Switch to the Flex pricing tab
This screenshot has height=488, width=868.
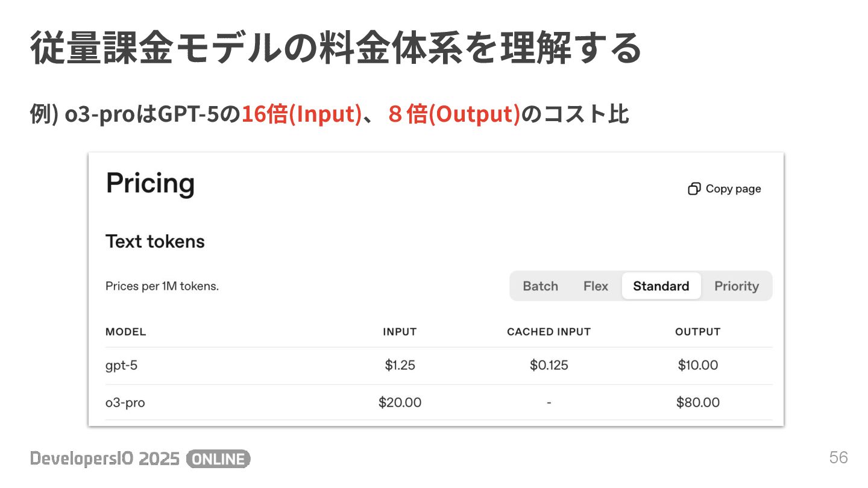pyautogui.click(x=596, y=286)
